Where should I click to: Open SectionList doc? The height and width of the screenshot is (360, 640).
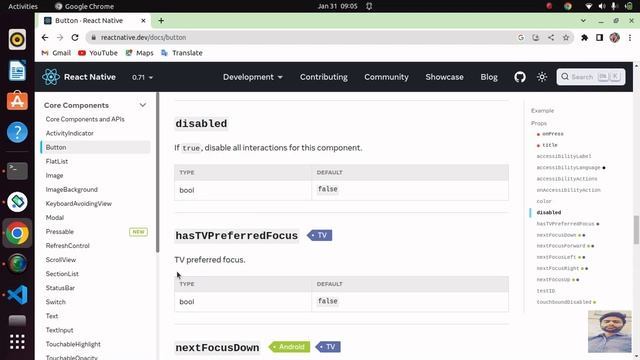tap(62, 274)
